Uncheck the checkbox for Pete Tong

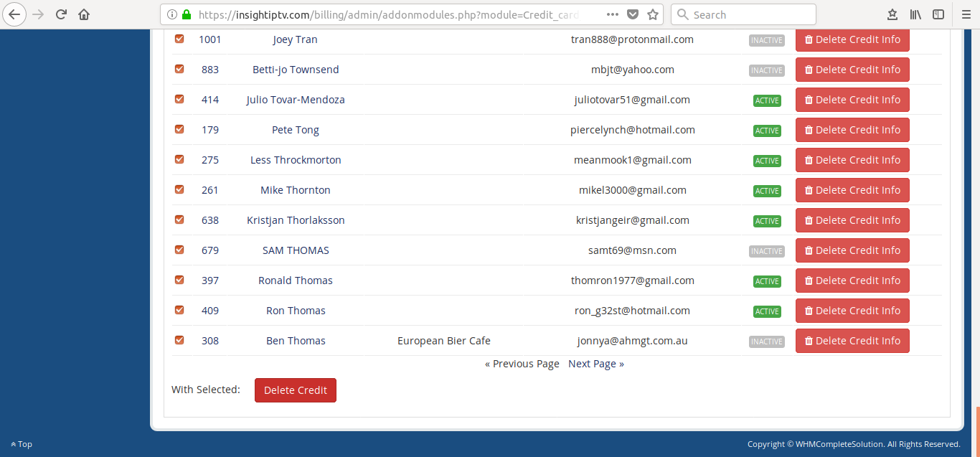tap(179, 129)
